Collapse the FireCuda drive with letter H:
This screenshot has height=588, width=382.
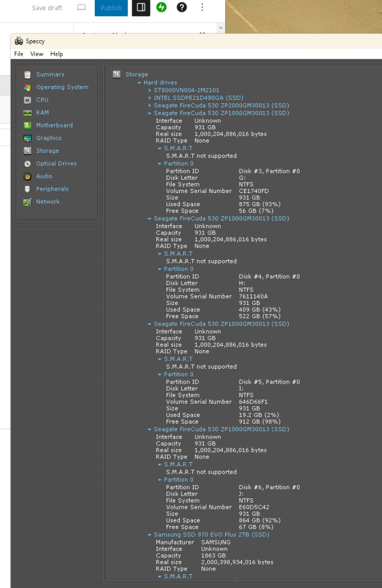(x=150, y=219)
